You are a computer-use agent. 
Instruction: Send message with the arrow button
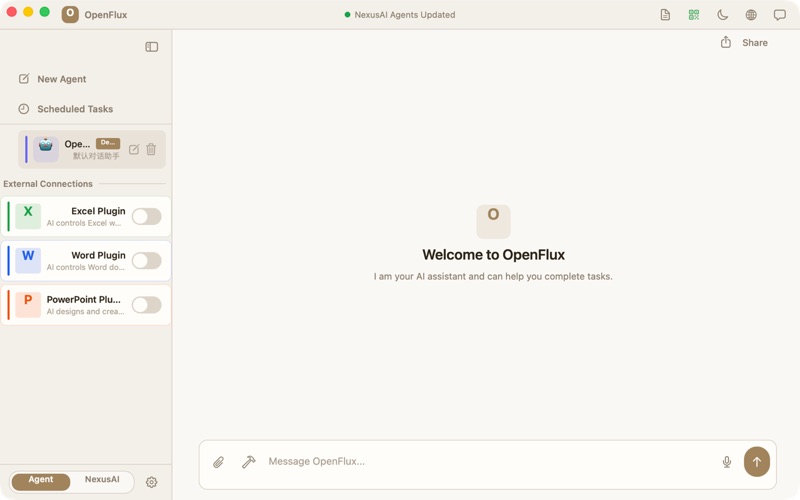point(757,462)
